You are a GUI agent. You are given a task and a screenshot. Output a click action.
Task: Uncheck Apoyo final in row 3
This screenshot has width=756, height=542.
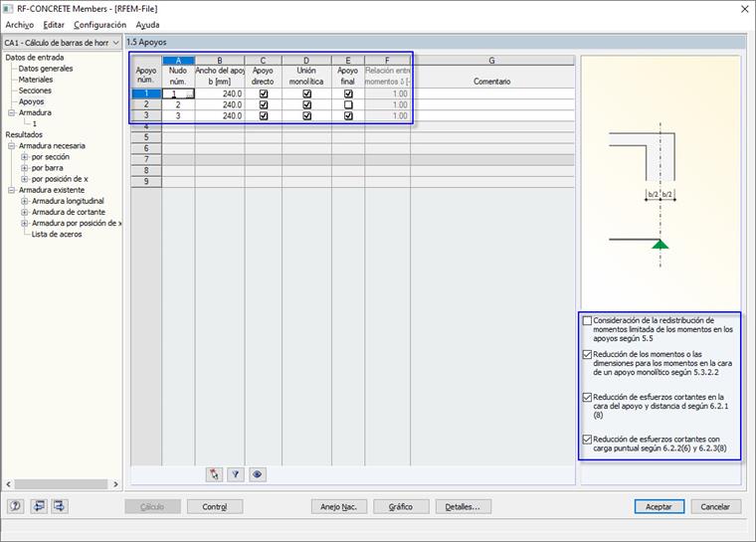(x=348, y=115)
